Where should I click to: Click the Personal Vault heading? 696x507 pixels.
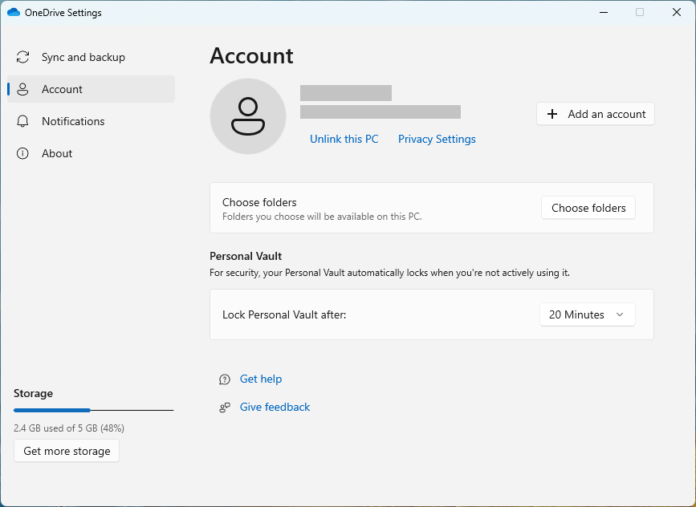[245, 256]
